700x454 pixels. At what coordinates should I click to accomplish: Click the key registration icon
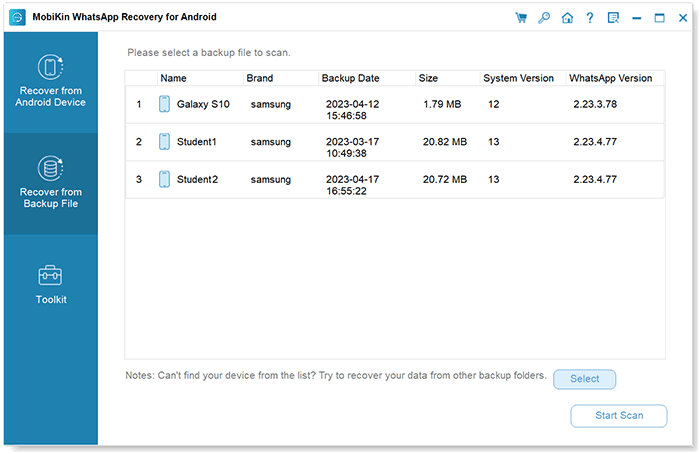544,18
